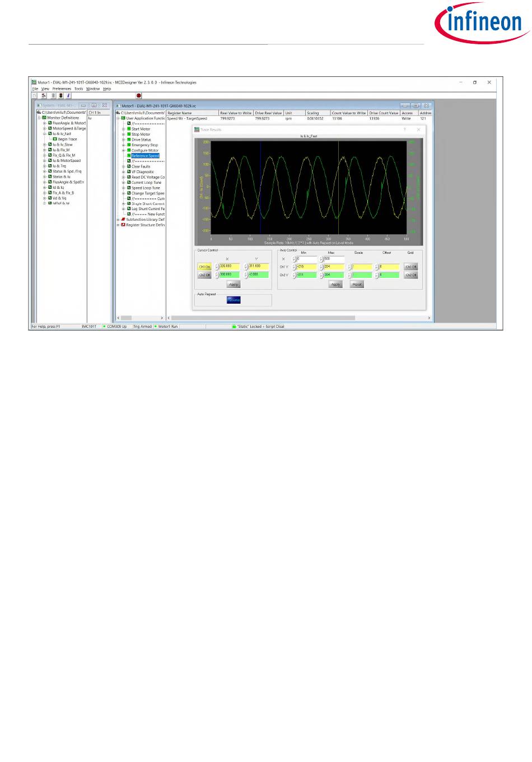Toggle the Ch2 Off cursor button
The height and width of the screenshot is (762, 532).
(204, 275)
